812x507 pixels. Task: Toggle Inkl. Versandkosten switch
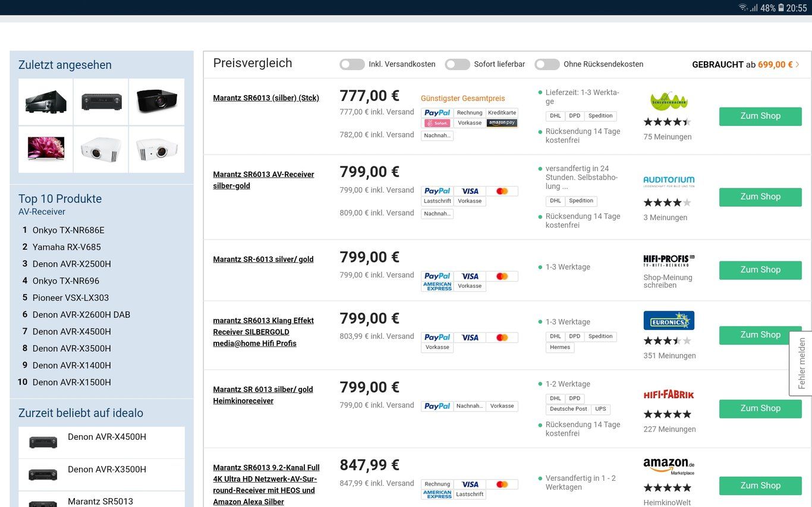(352, 64)
